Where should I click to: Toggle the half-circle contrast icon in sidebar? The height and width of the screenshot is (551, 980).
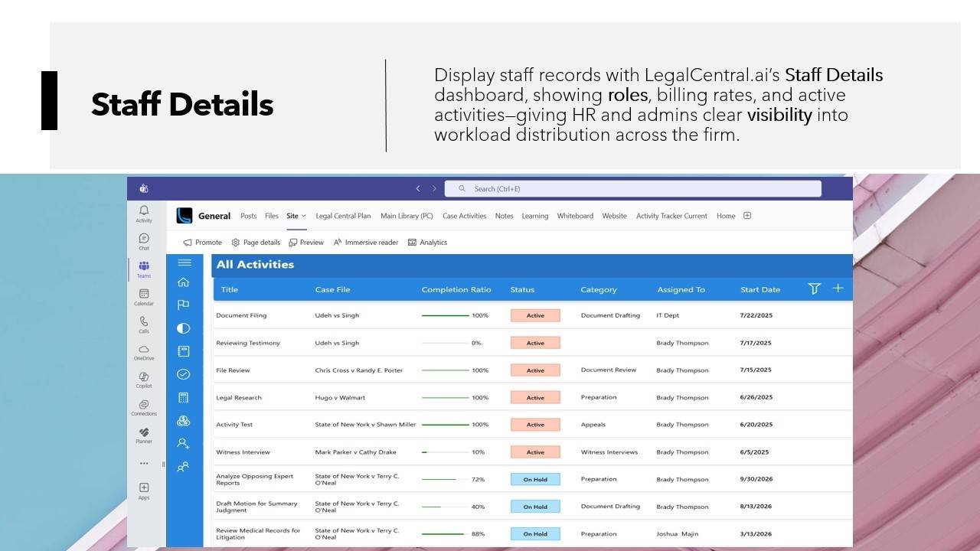point(183,328)
